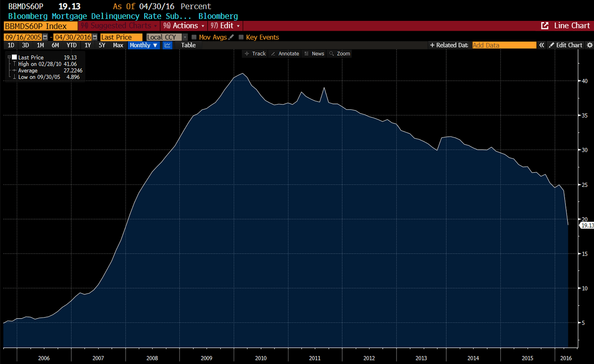Select the Annotate tool
The image size is (594, 364).
(285, 53)
